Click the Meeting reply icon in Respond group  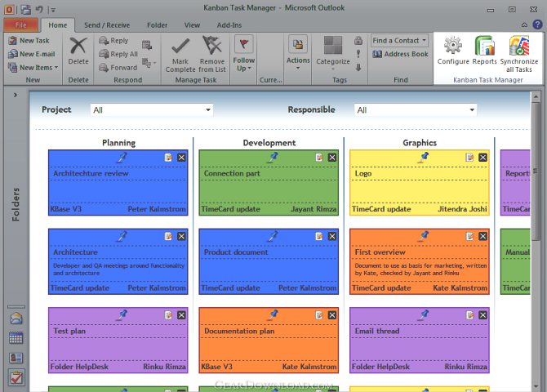(147, 45)
